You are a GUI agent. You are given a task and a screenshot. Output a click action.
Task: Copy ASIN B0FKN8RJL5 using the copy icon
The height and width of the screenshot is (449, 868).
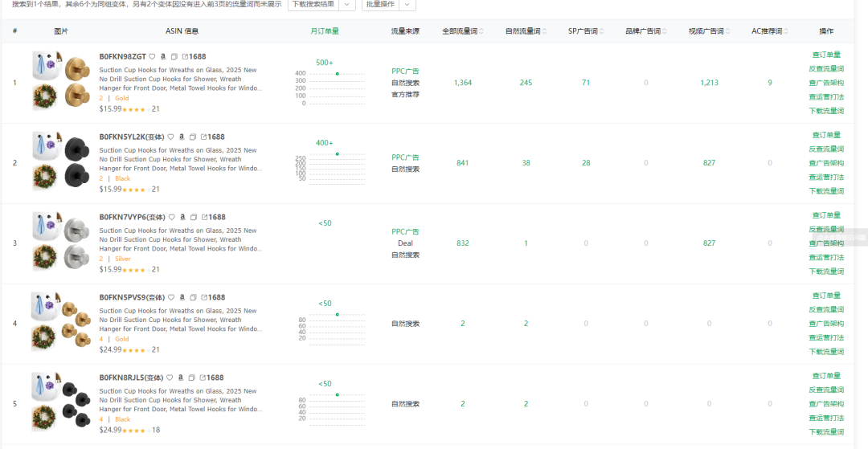(x=191, y=378)
